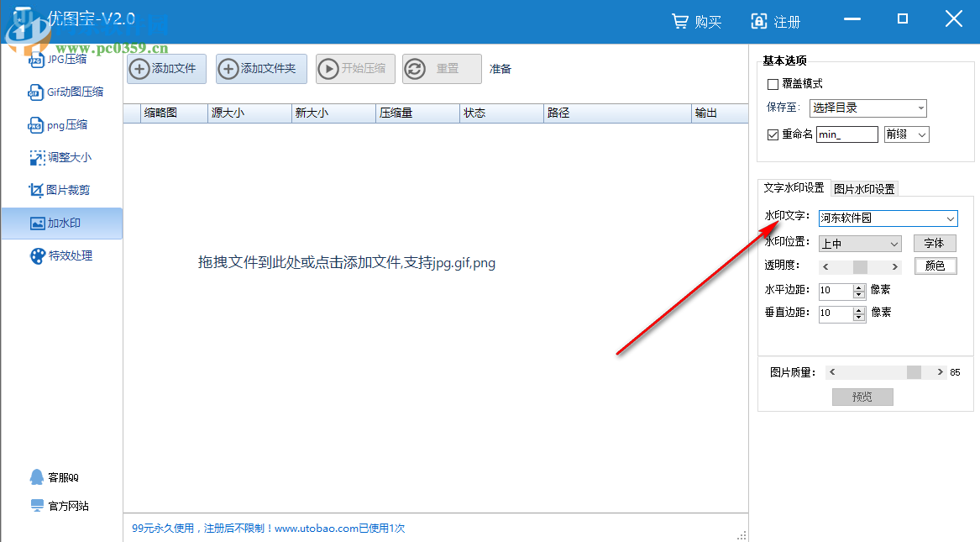The width and height of the screenshot is (980, 542).
Task: Open 保存至 选择目录 dropdown
Action: coord(867,108)
